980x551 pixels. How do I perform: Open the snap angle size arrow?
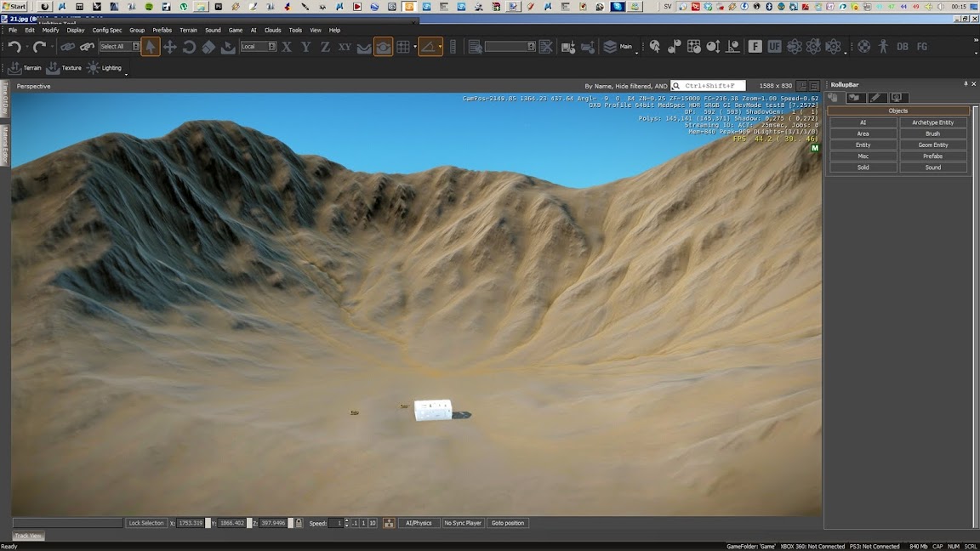pos(440,47)
